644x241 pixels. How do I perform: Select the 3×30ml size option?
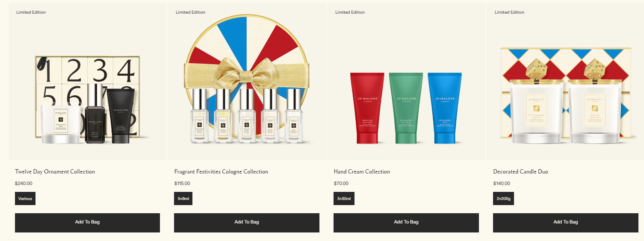tap(344, 199)
